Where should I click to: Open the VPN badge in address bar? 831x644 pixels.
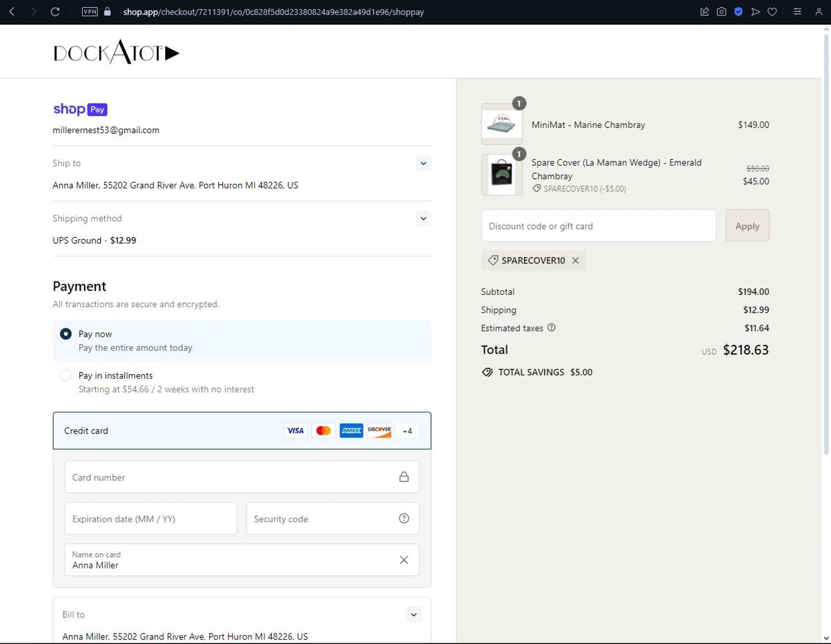point(90,12)
